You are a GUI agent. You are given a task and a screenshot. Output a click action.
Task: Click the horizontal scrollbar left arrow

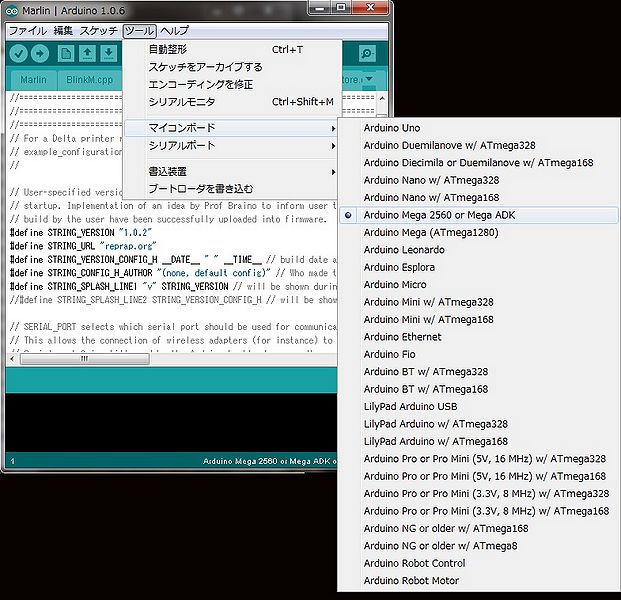(x=12, y=359)
